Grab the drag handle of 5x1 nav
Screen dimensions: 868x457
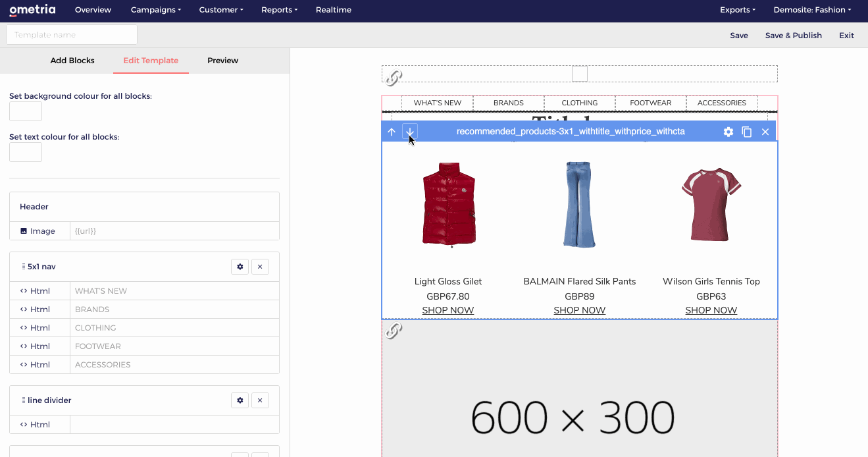click(24, 267)
